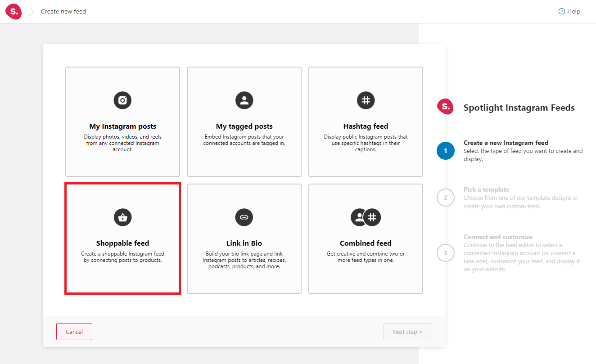The width and height of the screenshot is (596, 364).
Task: Click the Pick a template step heading
Action: tap(487, 189)
